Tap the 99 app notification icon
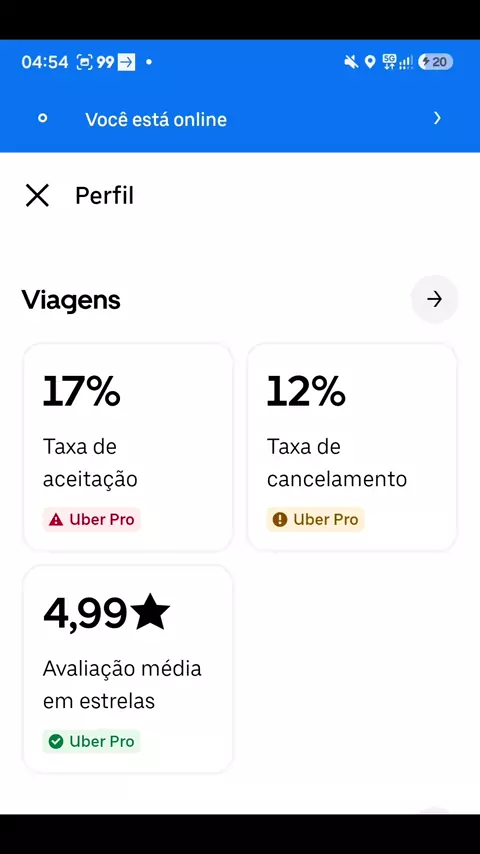The height and width of the screenshot is (854, 480). click(105, 62)
